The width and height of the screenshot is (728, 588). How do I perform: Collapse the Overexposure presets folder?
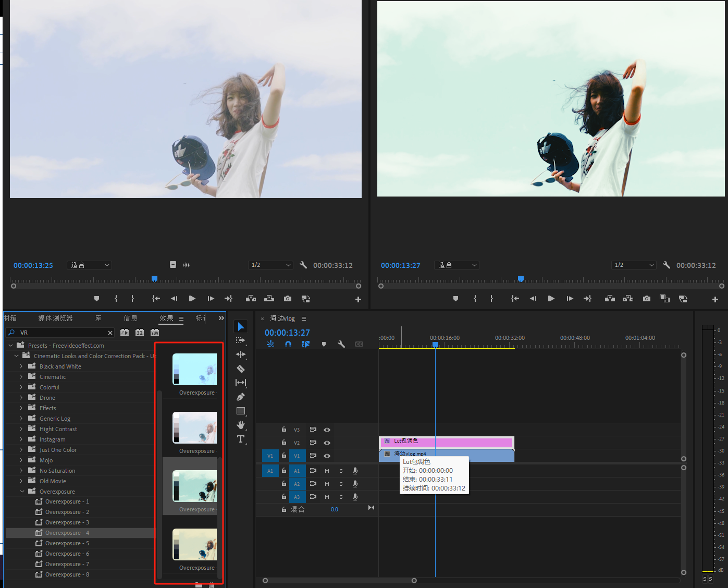pos(22,492)
